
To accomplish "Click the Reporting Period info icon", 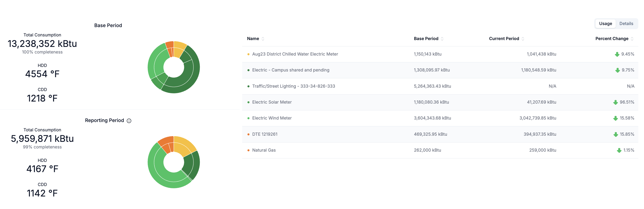I will [x=129, y=121].
